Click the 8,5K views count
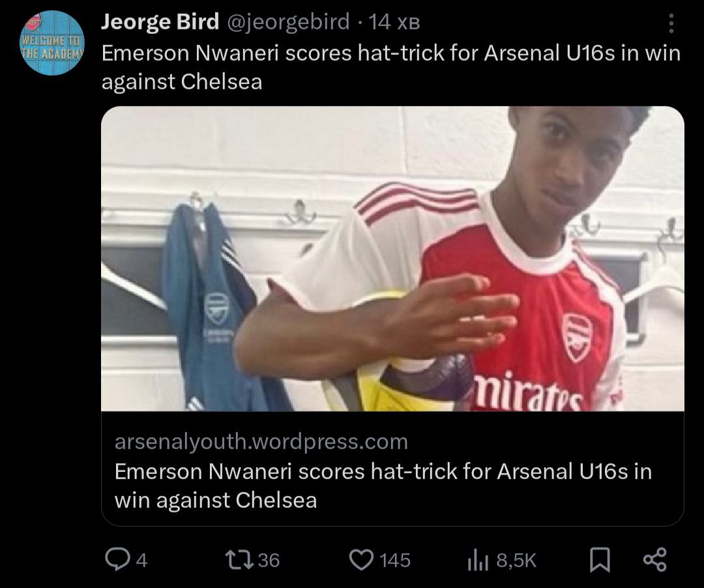 516,560
